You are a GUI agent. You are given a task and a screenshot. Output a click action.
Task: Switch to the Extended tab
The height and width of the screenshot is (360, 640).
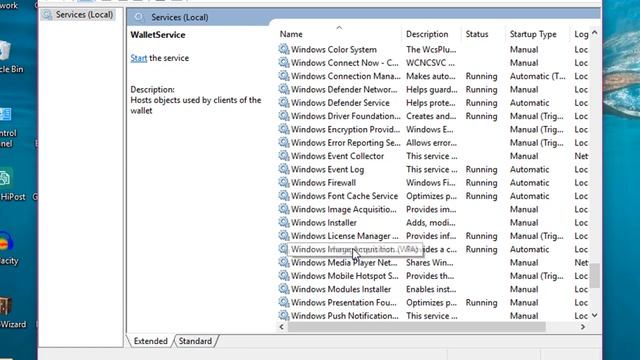click(x=151, y=341)
